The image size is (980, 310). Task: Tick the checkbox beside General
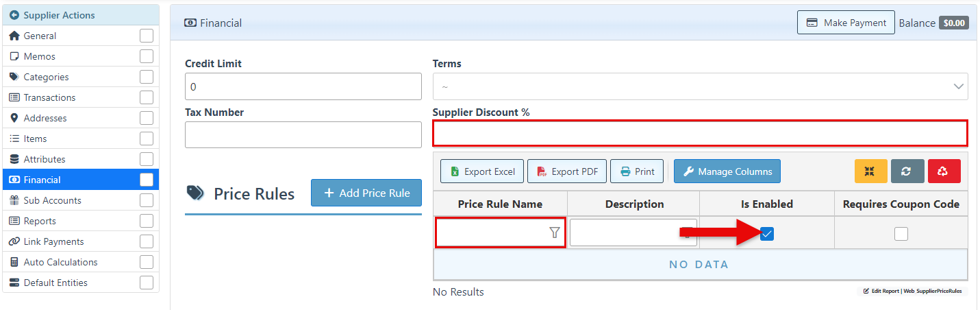click(147, 36)
